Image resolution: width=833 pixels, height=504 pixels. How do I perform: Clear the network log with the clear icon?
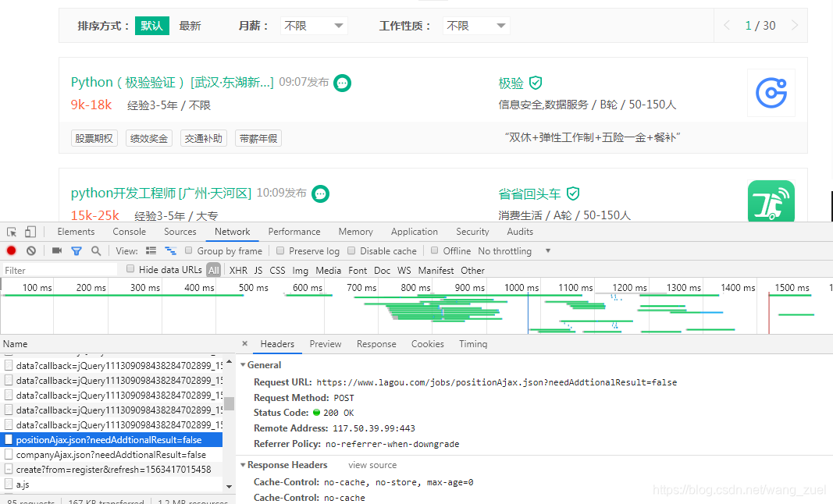(x=31, y=250)
